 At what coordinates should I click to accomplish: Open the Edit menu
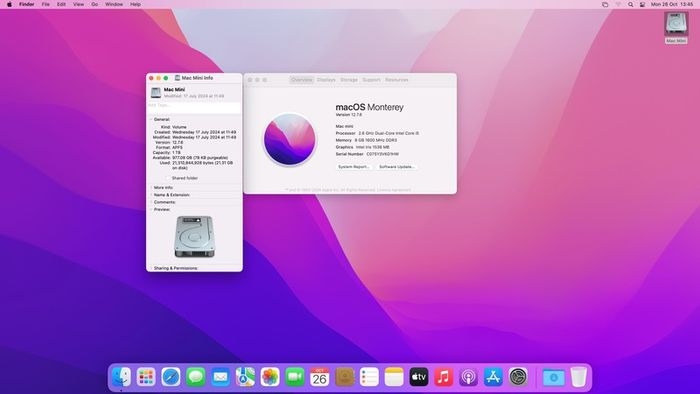[x=61, y=4]
